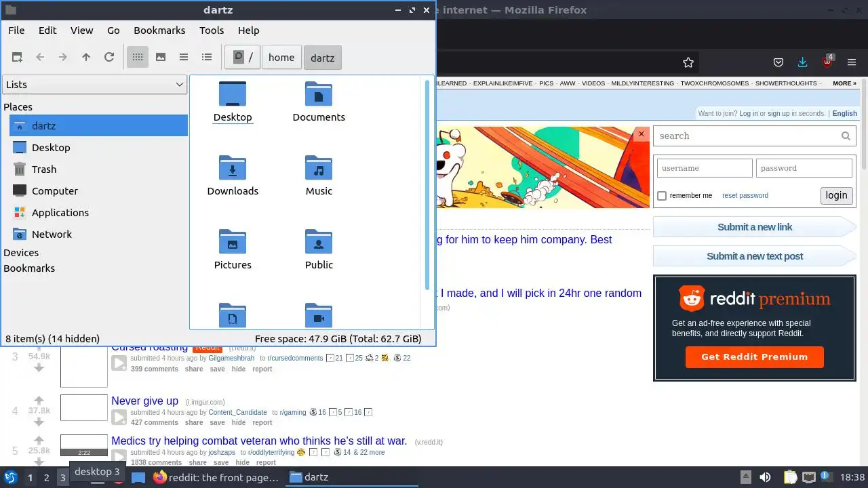Go forward in file manager history
The height and width of the screenshot is (488, 868).
tap(63, 58)
